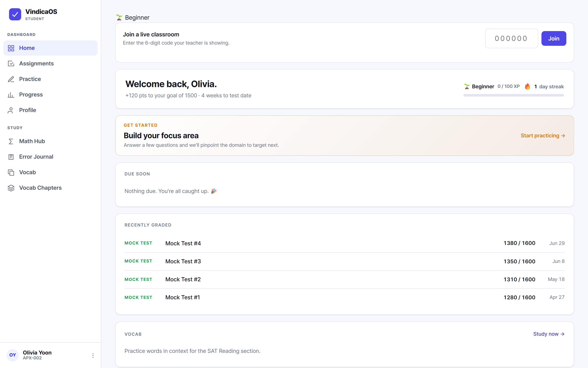Open the Assignments page
This screenshot has width=588, height=368.
coord(50,64)
